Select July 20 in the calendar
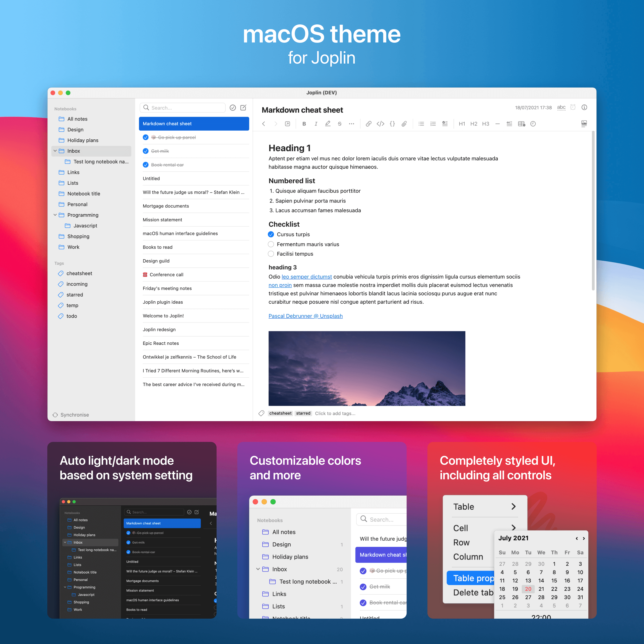 point(528,589)
